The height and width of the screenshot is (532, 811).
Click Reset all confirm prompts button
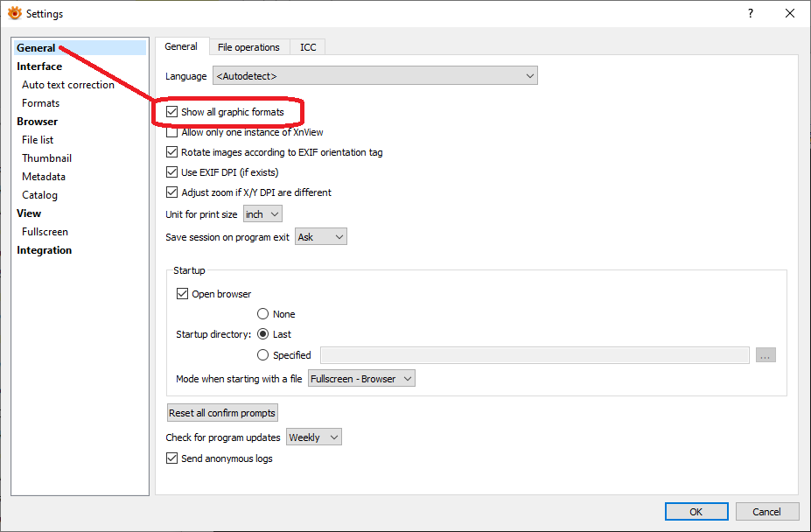coord(222,413)
